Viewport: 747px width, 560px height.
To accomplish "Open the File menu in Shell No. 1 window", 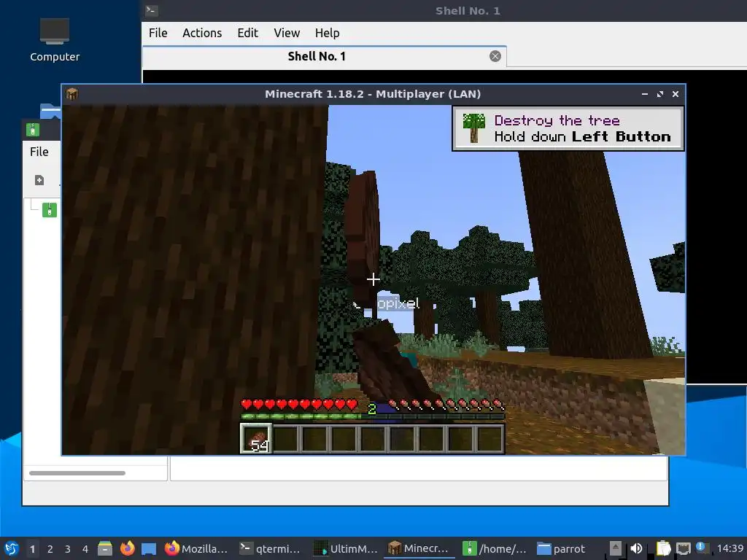I will pyautogui.click(x=158, y=33).
